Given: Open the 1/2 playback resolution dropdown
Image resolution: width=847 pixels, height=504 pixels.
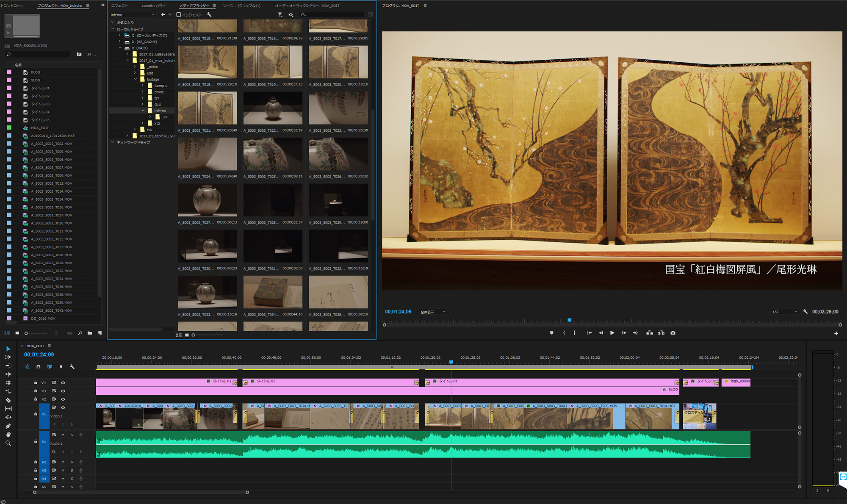Looking at the screenshot, I should pos(784,311).
